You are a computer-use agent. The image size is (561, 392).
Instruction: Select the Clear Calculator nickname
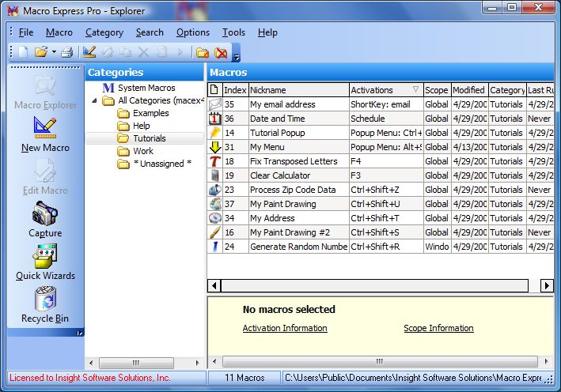click(x=280, y=175)
